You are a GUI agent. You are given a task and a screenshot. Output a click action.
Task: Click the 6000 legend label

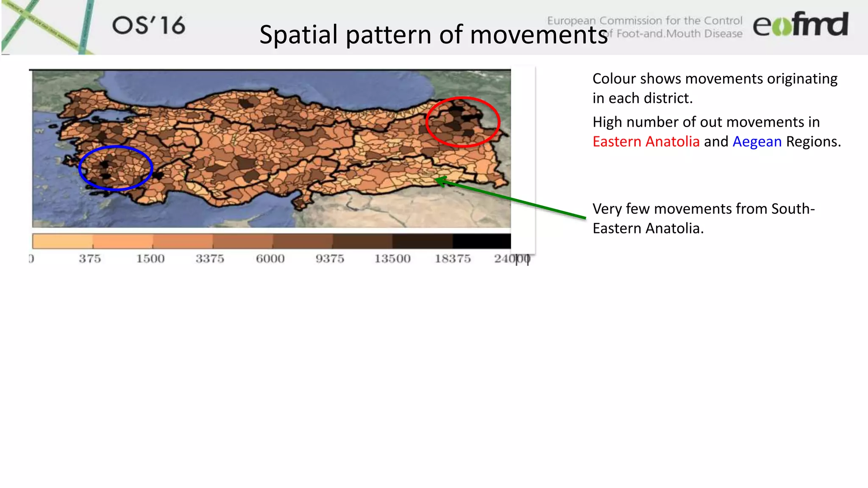pyautogui.click(x=270, y=258)
